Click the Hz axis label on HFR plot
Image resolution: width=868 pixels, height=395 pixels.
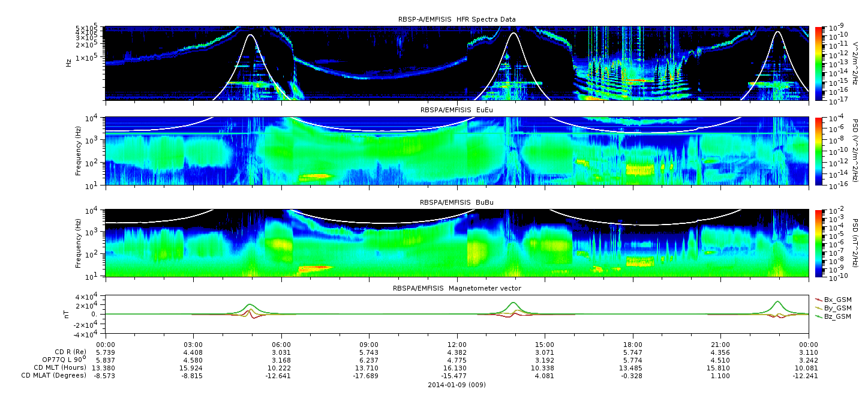(70, 62)
